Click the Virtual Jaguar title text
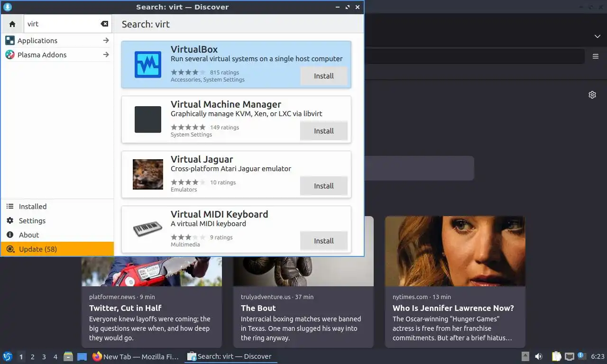607x364 pixels. [x=202, y=159]
